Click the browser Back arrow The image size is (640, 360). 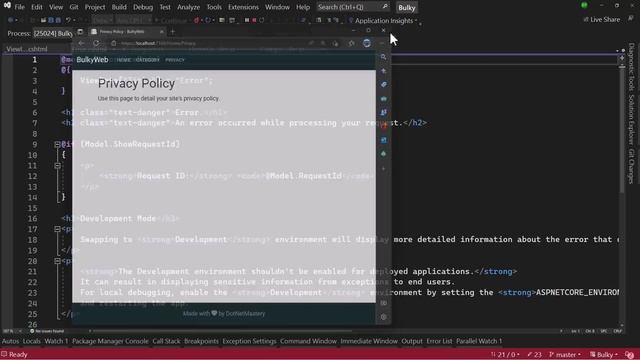(81, 43)
